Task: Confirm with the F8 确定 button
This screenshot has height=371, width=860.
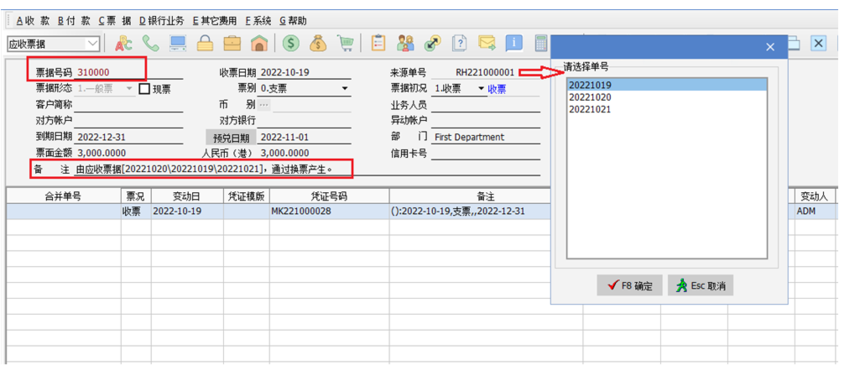Action: tap(630, 285)
